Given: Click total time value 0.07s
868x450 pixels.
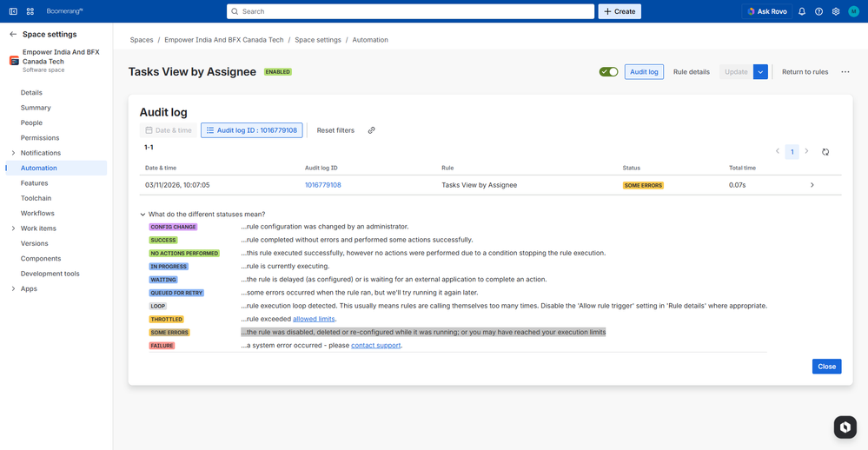Looking at the screenshot, I should pyautogui.click(x=738, y=185).
